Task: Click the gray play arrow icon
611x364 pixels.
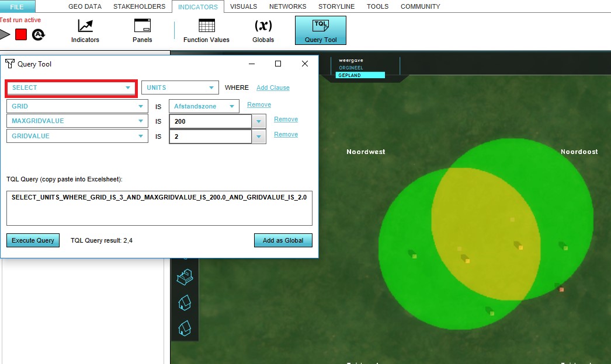Action: coord(5,34)
